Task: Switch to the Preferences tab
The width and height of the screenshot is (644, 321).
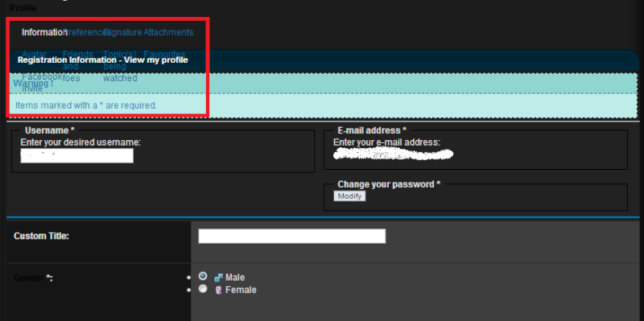Action: [86, 32]
